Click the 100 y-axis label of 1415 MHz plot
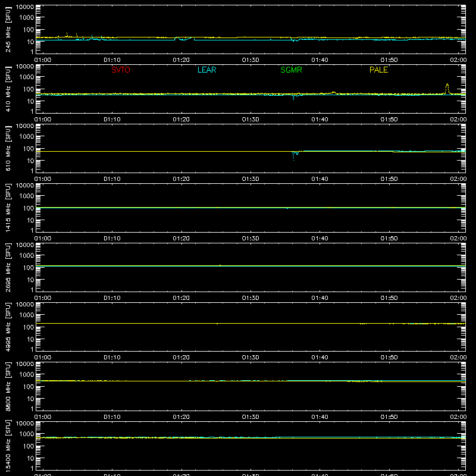 [x=29, y=208]
